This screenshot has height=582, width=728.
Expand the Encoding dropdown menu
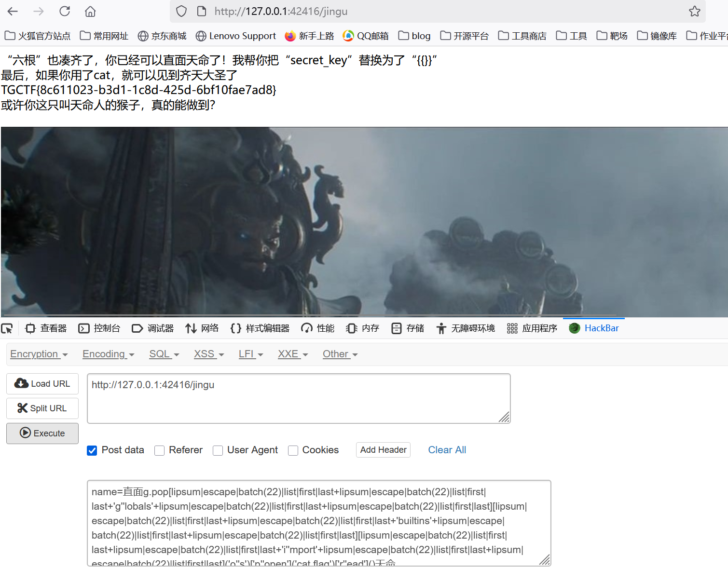[x=109, y=354]
